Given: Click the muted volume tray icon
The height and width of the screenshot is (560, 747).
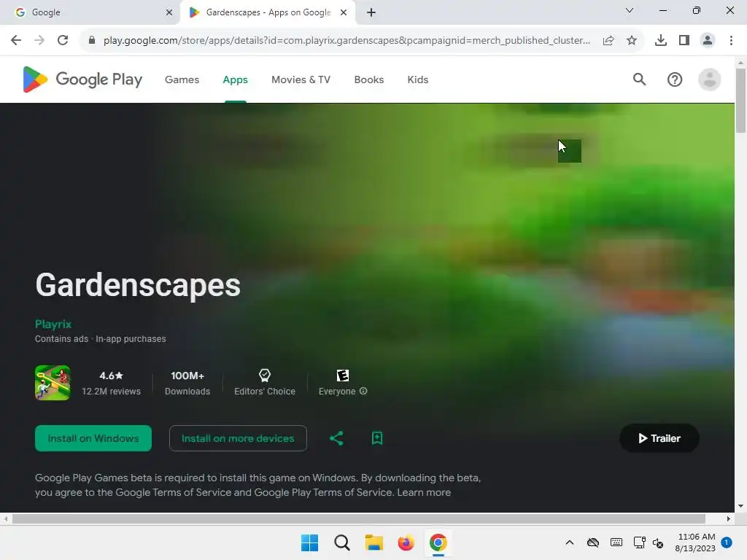Looking at the screenshot, I should [658, 542].
